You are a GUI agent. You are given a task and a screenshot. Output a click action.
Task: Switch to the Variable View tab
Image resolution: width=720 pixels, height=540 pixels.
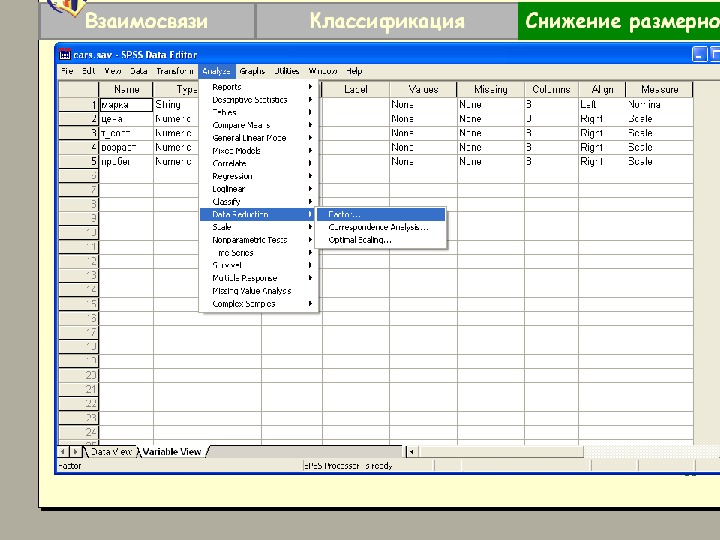click(172, 452)
